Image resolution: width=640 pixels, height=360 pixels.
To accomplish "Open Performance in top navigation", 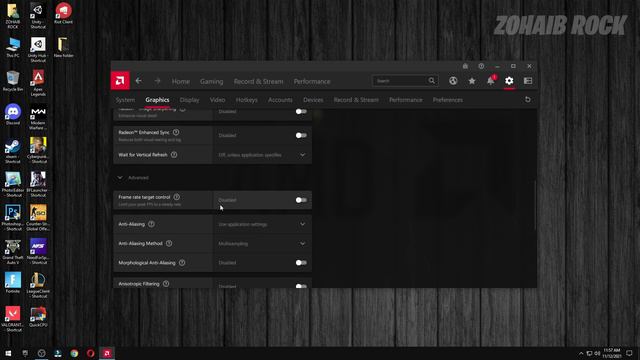I will point(312,81).
